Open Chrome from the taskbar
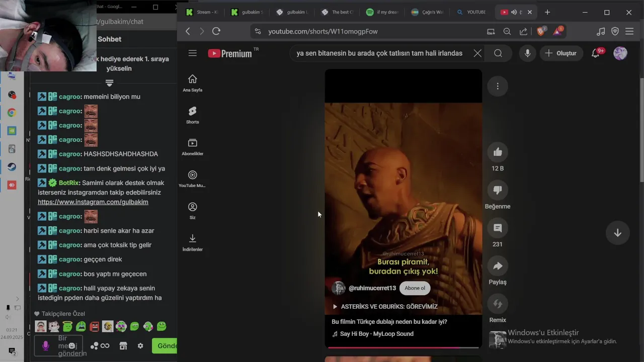The height and width of the screenshot is (362, 644). point(12,113)
